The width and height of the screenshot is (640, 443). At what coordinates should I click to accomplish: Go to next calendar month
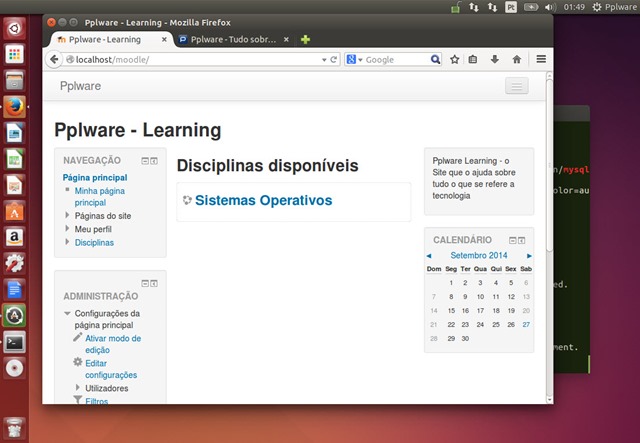pyautogui.click(x=529, y=256)
